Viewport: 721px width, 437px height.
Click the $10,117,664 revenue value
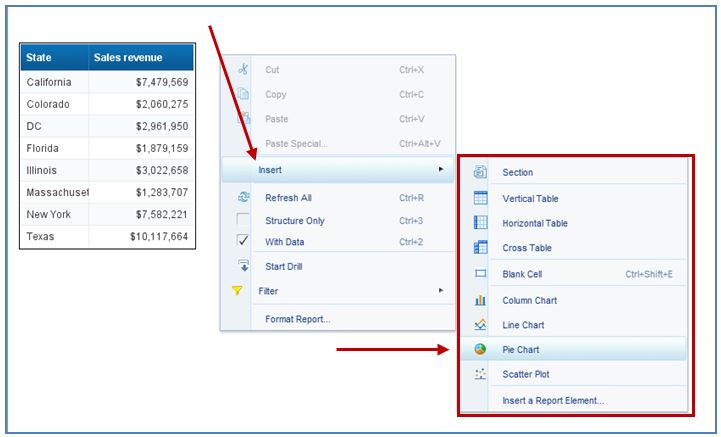(x=159, y=236)
